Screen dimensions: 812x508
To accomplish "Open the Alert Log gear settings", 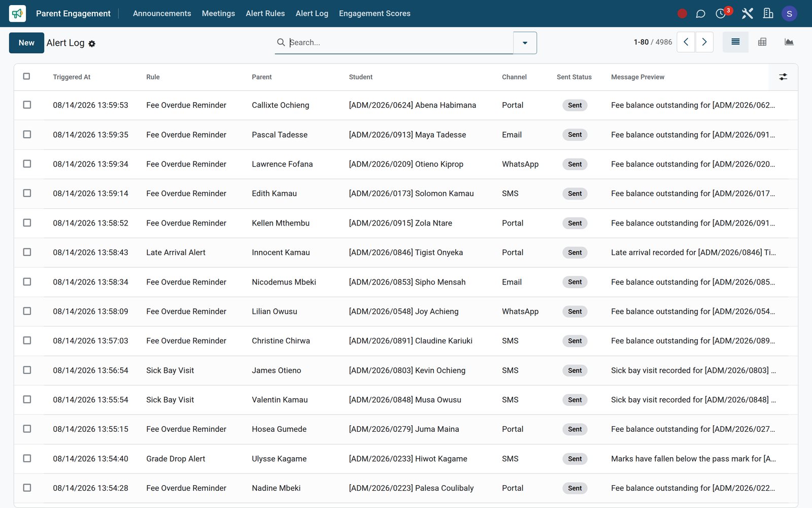I will click(x=92, y=44).
